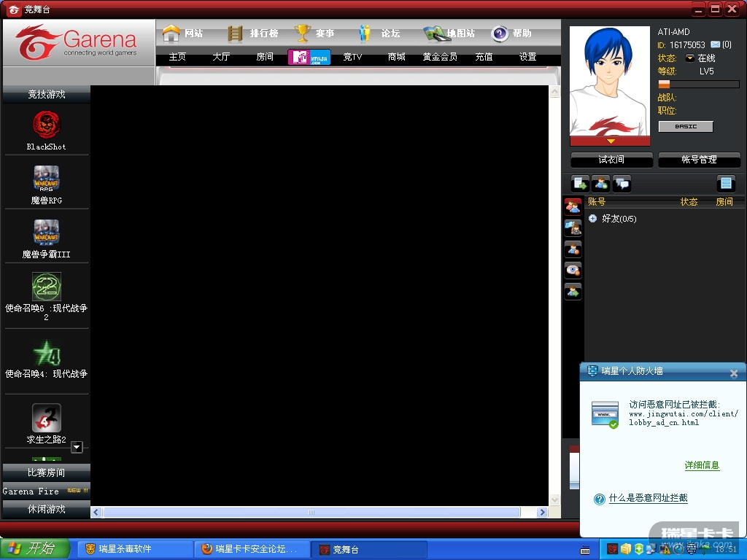
Task: Show the clan flag side tab
Action: point(573,228)
